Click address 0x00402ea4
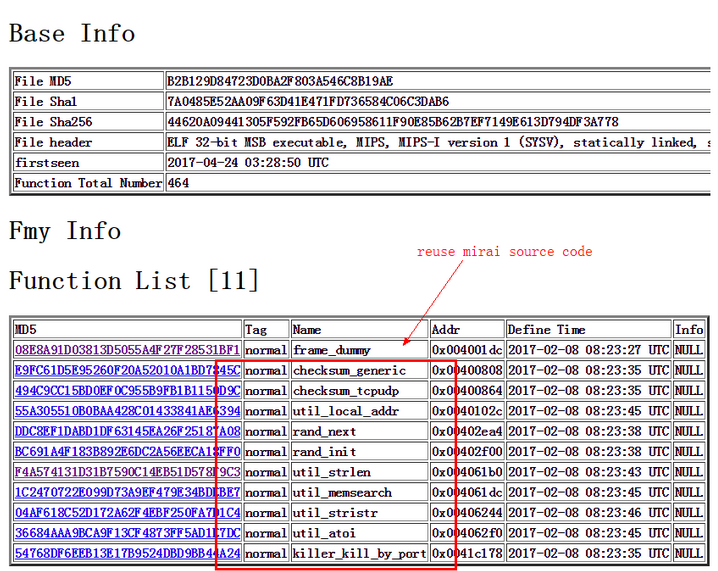Image resolution: width=718 pixels, height=571 pixels. [x=467, y=431]
